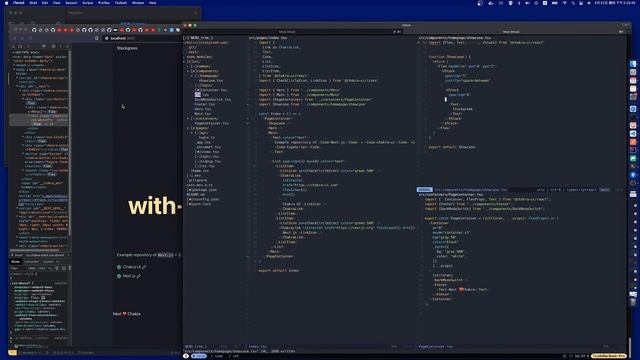This screenshot has width=640, height=360.
Task: Select Footer.tsx in the file tree
Action: [x=204, y=104]
